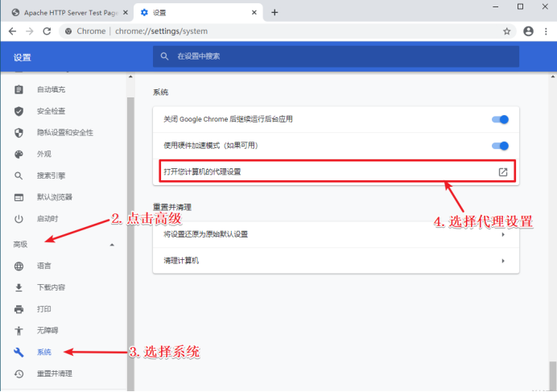Screen dimensions: 557x392
Task: Click the 安全检查 shield check icon
Action: (19, 111)
